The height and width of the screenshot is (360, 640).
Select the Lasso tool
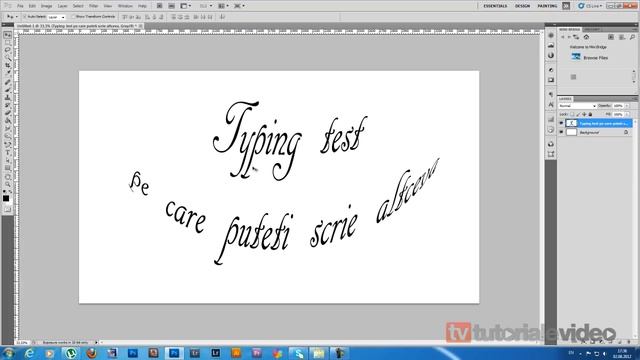7,49
